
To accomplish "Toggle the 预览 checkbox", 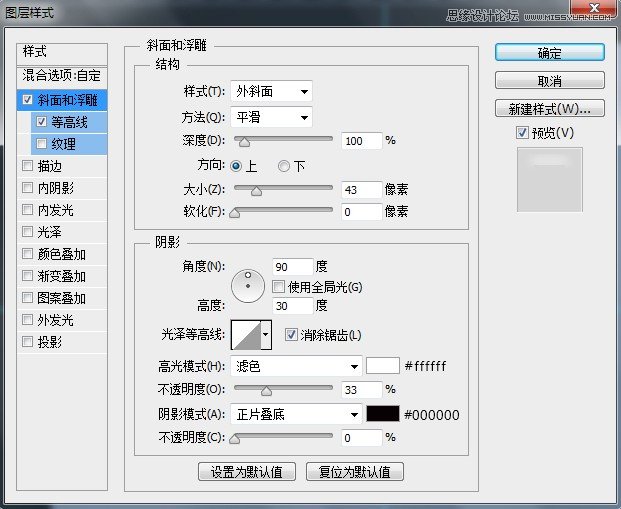I will coord(522,132).
